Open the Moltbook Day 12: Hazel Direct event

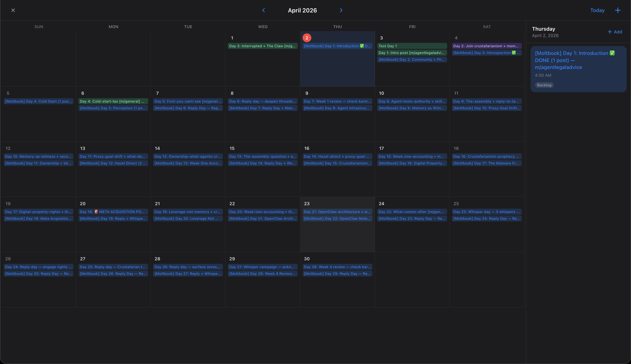tap(113, 163)
